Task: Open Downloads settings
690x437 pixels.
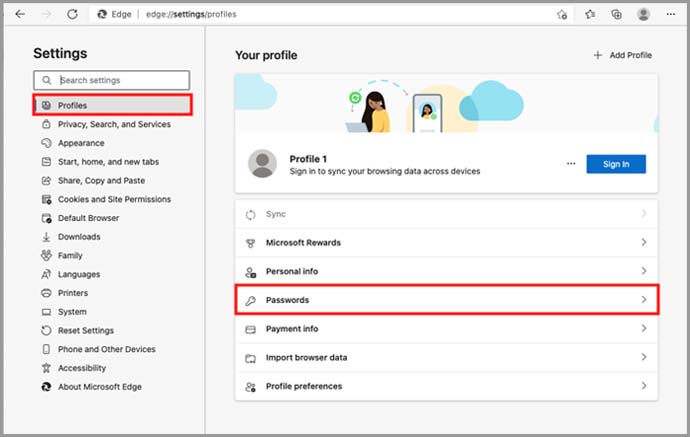Action: pyautogui.click(x=79, y=237)
